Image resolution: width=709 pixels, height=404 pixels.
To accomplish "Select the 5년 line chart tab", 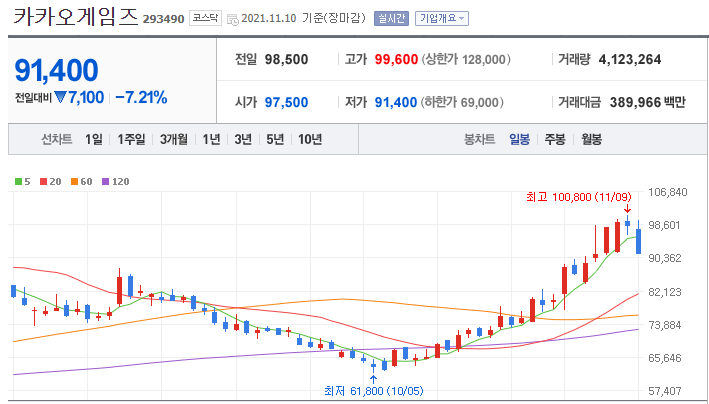I will [x=275, y=139].
